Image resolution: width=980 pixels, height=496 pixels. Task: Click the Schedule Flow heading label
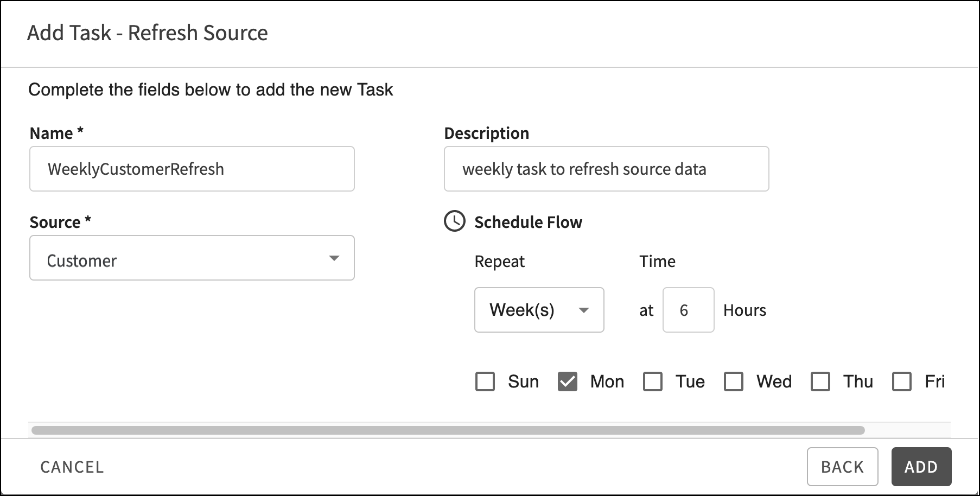click(x=528, y=222)
